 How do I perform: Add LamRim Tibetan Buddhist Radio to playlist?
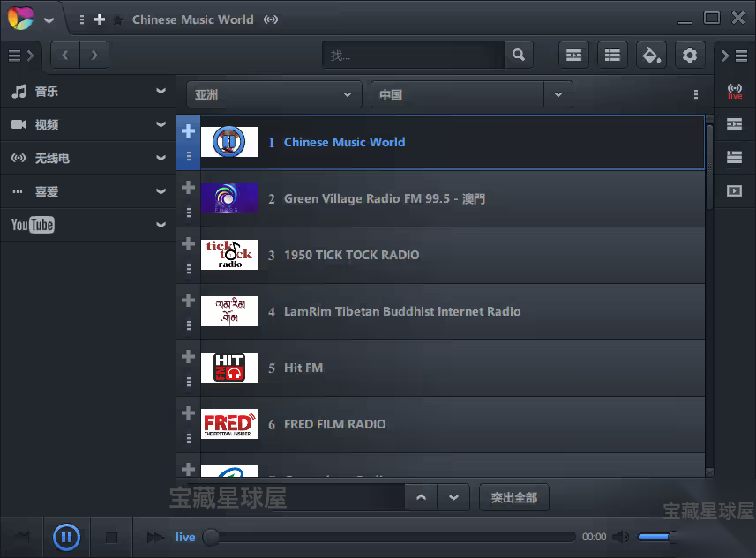pyautogui.click(x=188, y=300)
